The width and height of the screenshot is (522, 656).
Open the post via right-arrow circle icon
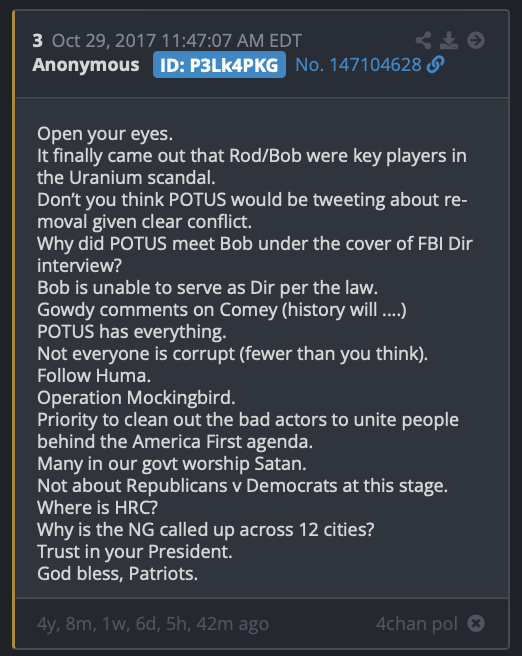pyautogui.click(x=476, y=41)
